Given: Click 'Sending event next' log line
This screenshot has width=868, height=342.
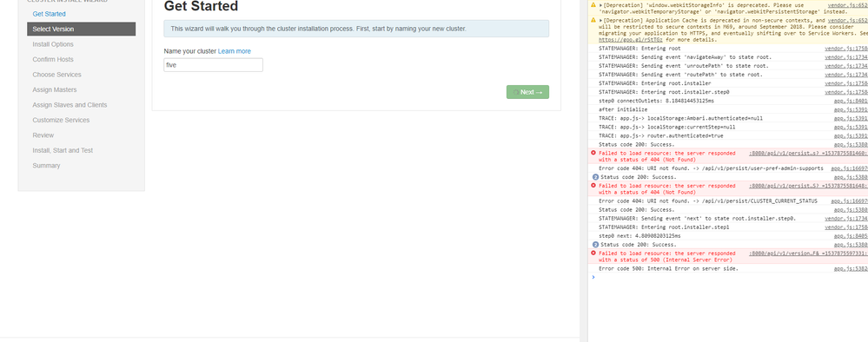Looking at the screenshot, I should point(698,218).
